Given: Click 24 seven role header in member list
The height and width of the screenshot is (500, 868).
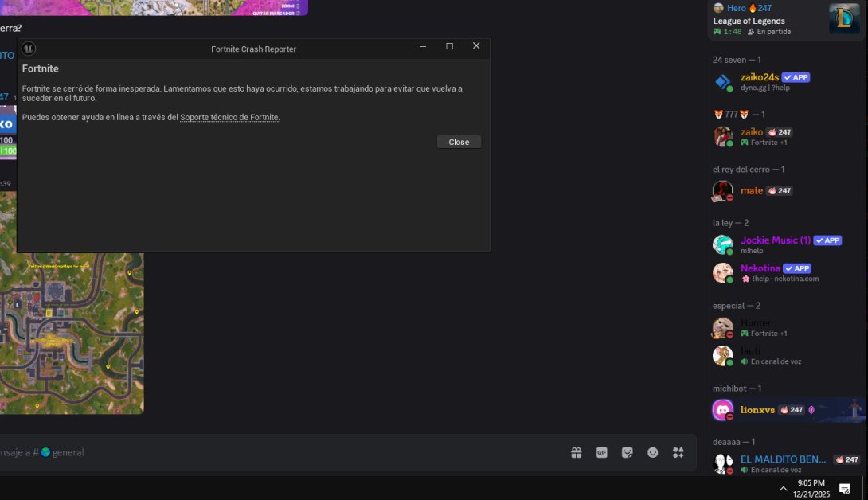Looking at the screenshot, I should (737, 60).
